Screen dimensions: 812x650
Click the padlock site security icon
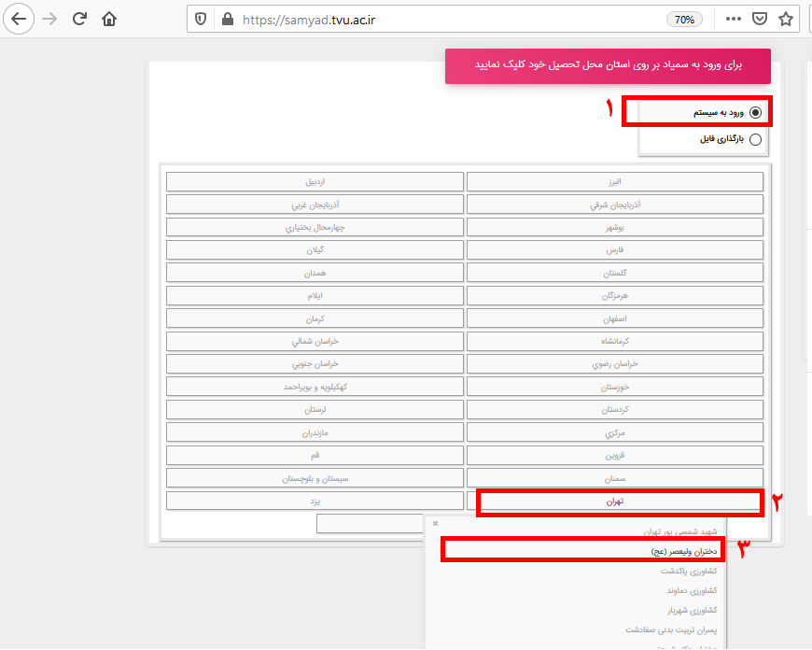coord(227,20)
